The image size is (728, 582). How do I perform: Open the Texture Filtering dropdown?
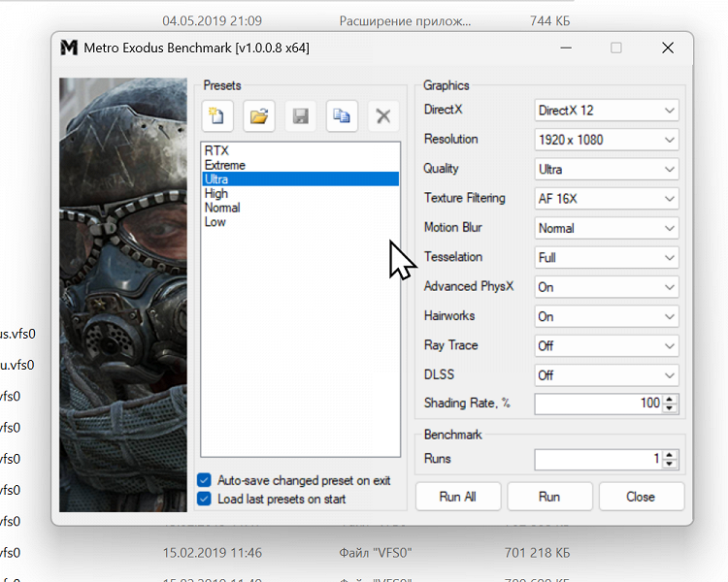click(607, 199)
